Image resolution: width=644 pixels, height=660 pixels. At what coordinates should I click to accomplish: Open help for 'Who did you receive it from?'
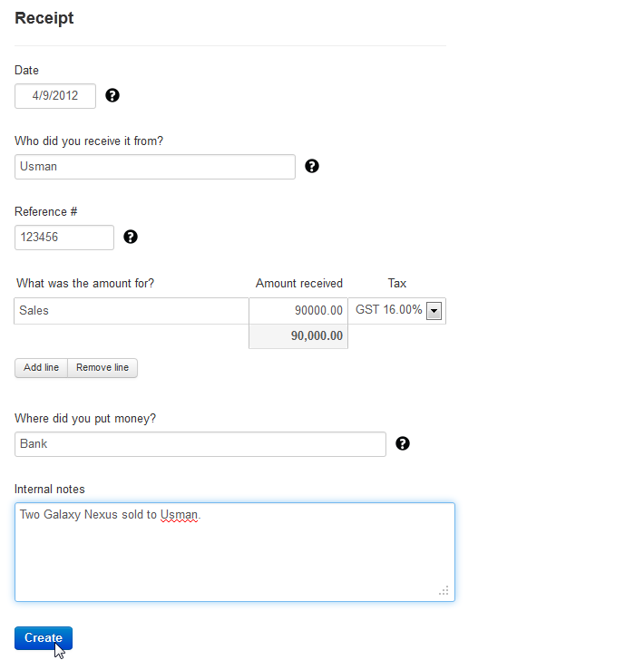tap(312, 166)
